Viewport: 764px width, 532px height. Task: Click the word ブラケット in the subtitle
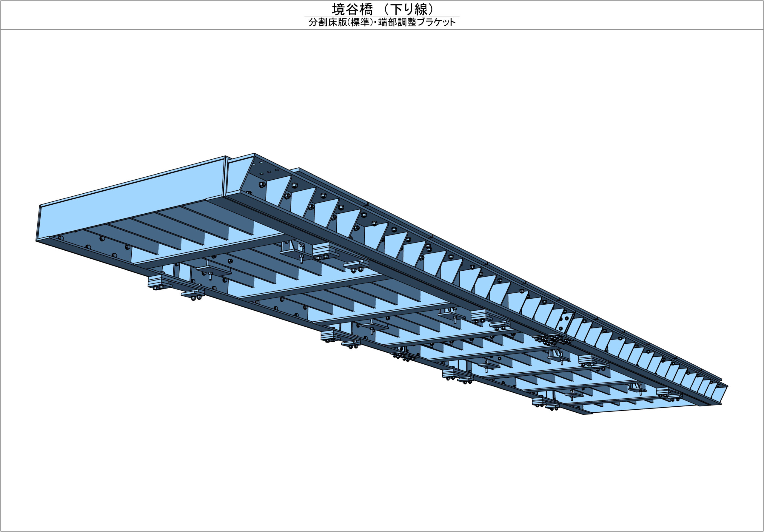tap(436, 22)
